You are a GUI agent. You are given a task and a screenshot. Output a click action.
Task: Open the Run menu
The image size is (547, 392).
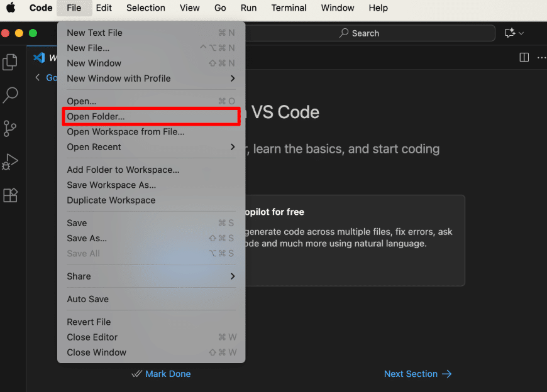point(249,8)
